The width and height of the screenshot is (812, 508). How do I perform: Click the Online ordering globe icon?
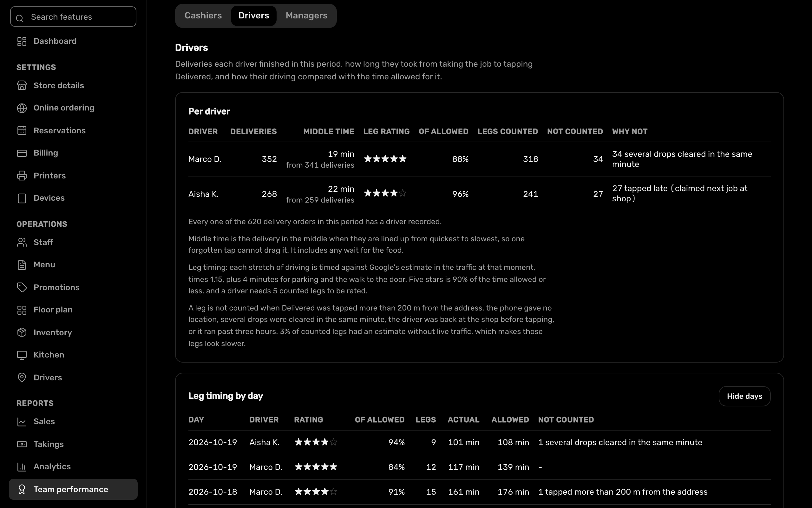click(22, 108)
